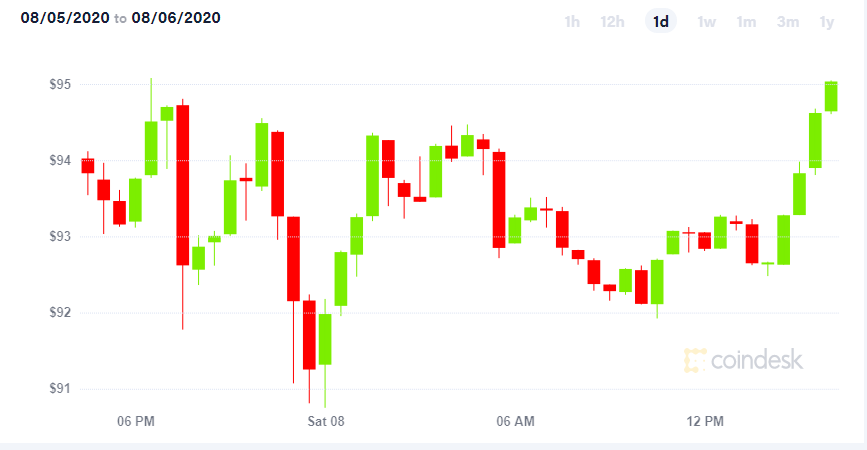
Task: Click the 06 AM time axis label
Action: coord(515,421)
